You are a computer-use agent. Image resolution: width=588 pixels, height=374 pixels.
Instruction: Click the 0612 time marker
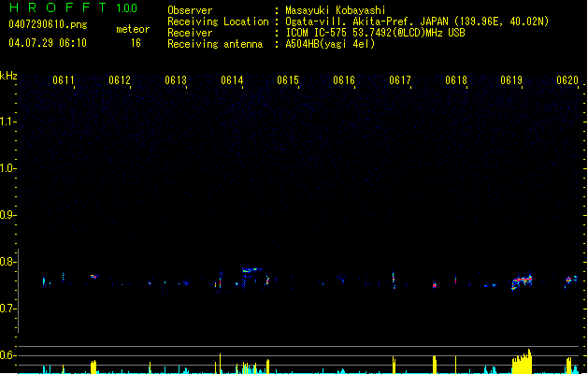pos(120,80)
